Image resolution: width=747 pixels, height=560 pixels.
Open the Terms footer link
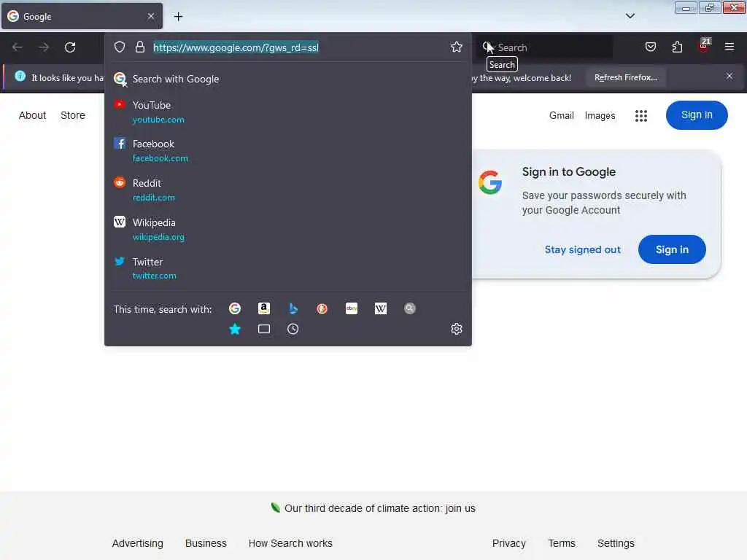tap(562, 543)
